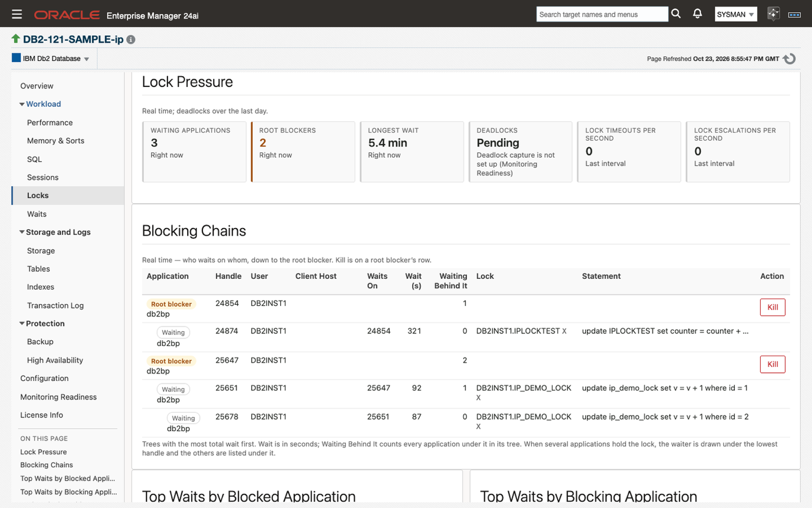The image size is (812, 508).
Task: Kill root blocker with handle 25647
Action: coord(772,364)
